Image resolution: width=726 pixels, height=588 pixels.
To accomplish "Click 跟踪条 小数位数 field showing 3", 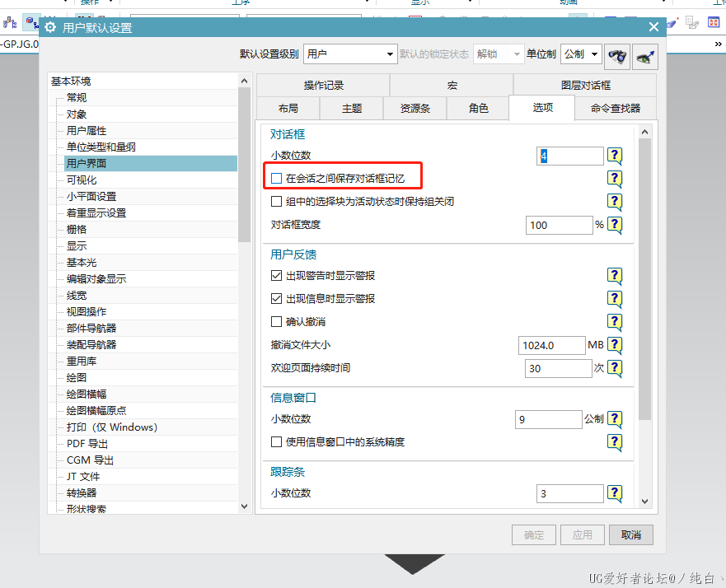I will pos(570,493).
